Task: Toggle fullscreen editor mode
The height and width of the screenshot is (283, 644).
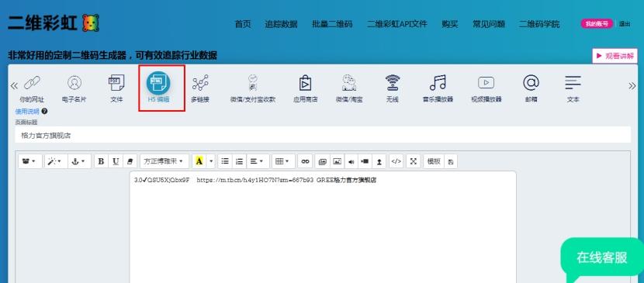Action: click(x=414, y=161)
